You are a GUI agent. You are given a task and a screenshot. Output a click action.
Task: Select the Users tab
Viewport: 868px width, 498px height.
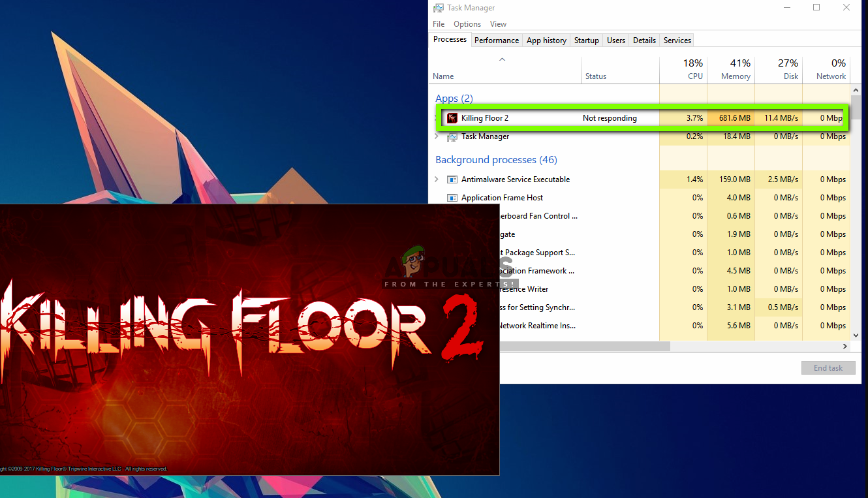click(x=616, y=40)
